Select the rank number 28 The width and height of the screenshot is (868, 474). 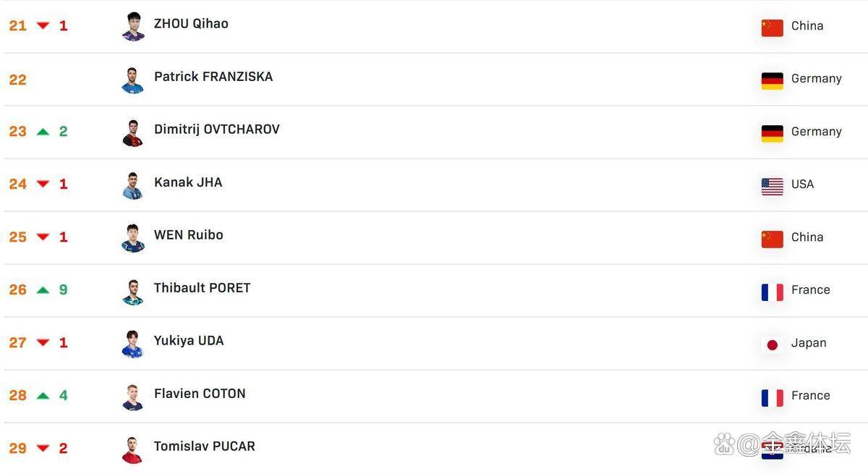coord(17,396)
